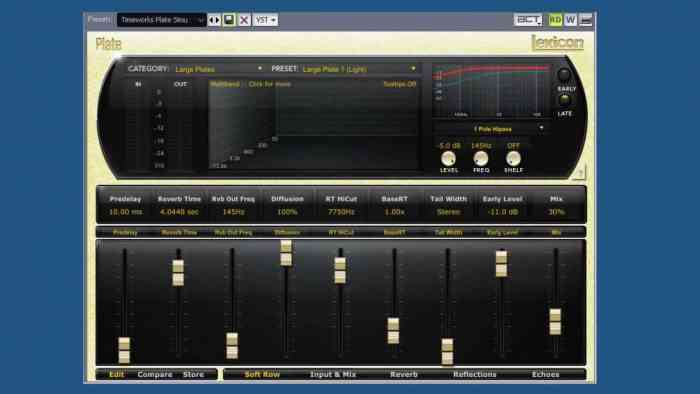This screenshot has width=700, height=394.
Task: Delete preset using the red X icon
Action: pos(244,20)
